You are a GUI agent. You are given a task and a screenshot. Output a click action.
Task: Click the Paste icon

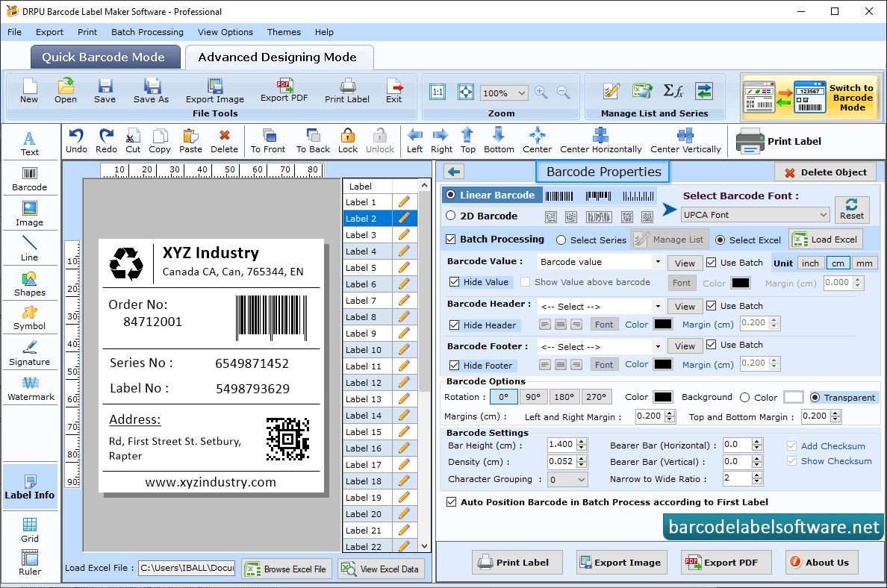tap(190, 141)
